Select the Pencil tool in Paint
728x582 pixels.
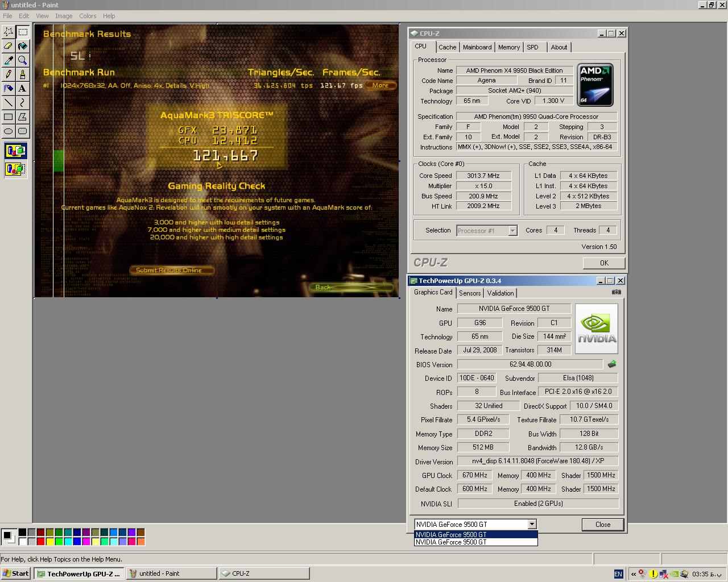click(9, 74)
